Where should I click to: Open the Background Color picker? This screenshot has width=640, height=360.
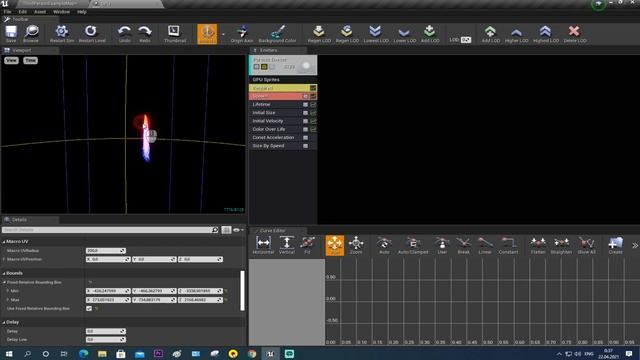(x=277, y=33)
